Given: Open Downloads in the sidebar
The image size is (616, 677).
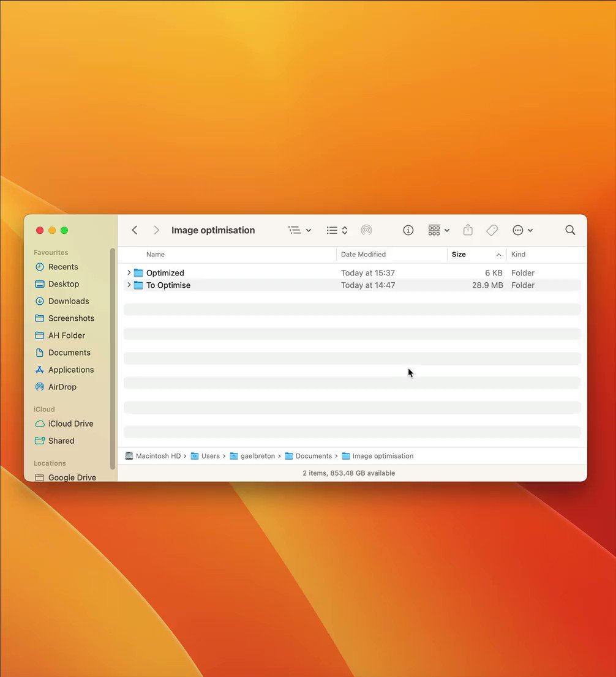Looking at the screenshot, I should coord(62,301).
